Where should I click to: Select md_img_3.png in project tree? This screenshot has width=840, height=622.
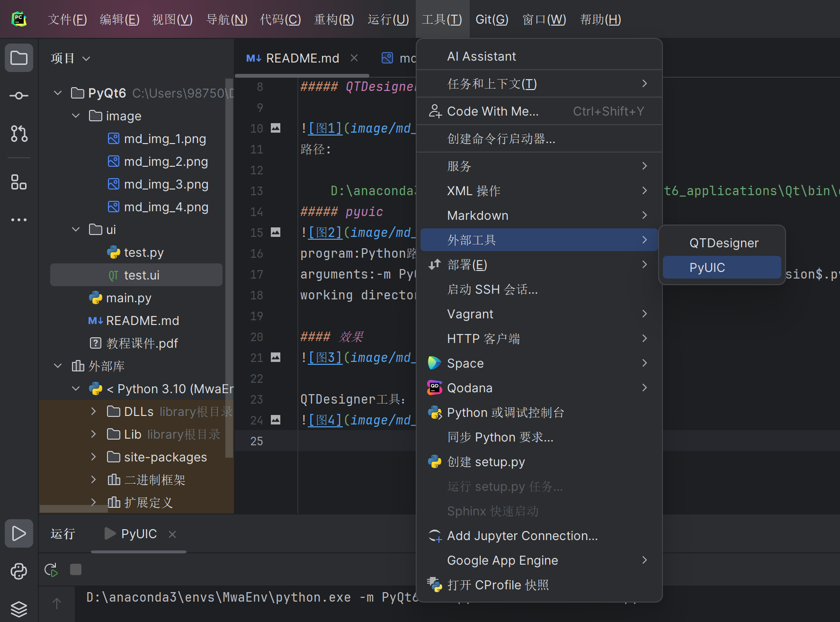[166, 184]
